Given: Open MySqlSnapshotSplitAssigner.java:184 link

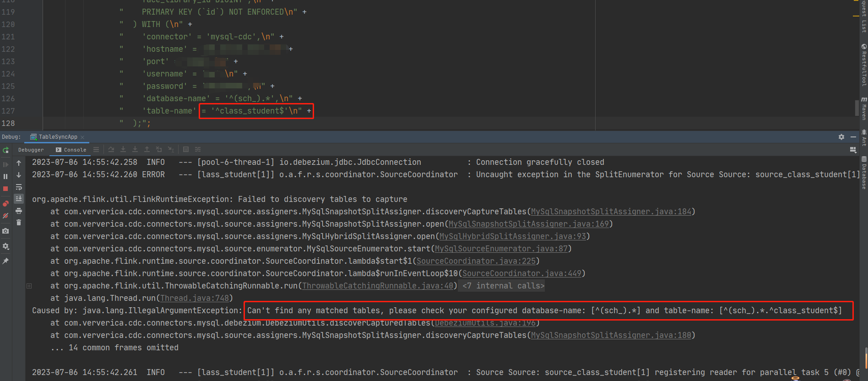Looking at the screenshot, I should [611, 212].
